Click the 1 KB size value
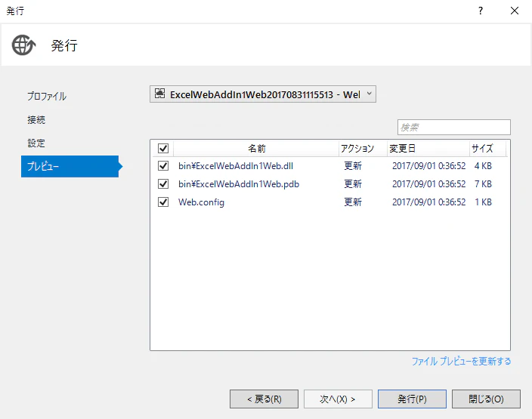Image resolution: width=532 pixels, height=419 pixels. [483, 202]
